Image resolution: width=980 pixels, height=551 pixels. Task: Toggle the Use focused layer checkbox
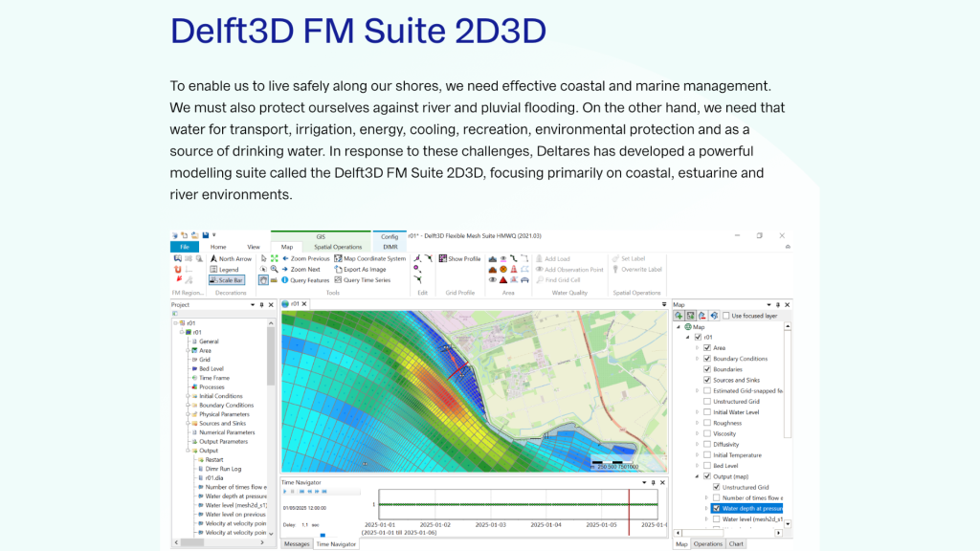point(726,316)
